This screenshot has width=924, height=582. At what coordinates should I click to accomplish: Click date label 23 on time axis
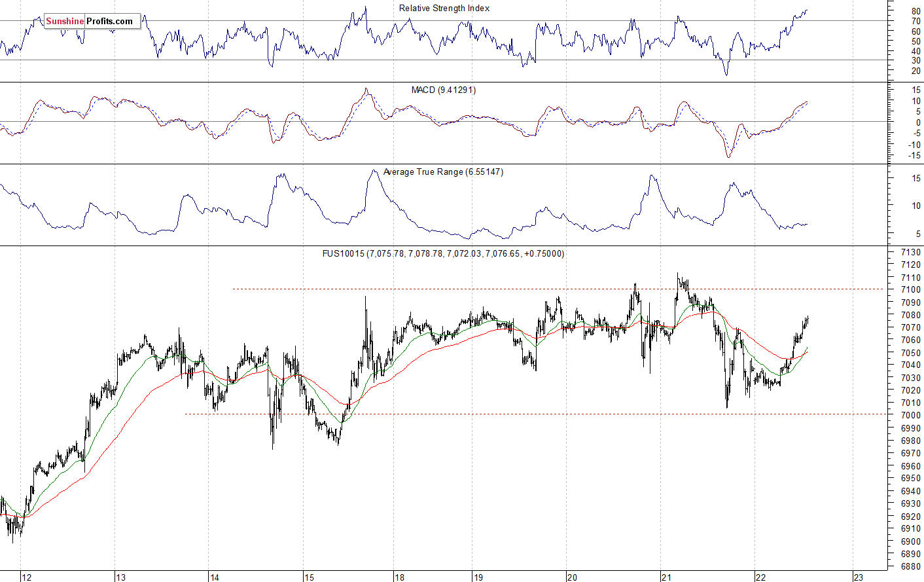pos(859,577)
